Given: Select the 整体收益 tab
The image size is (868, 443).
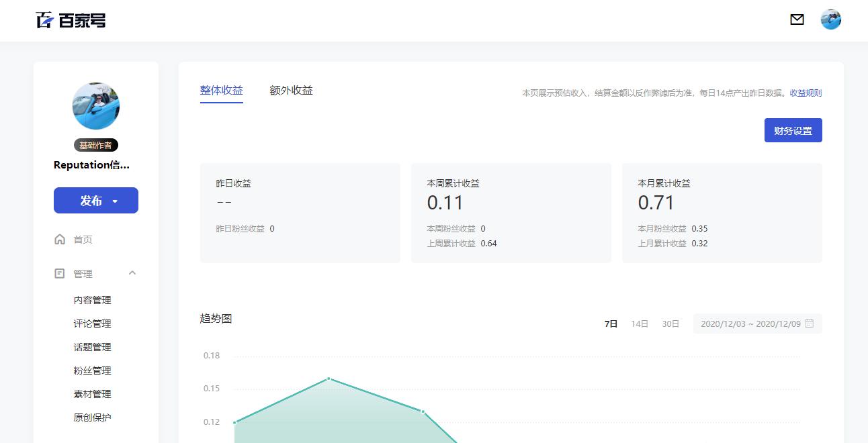Looking at the screenshot, I should tap(221, 90).
